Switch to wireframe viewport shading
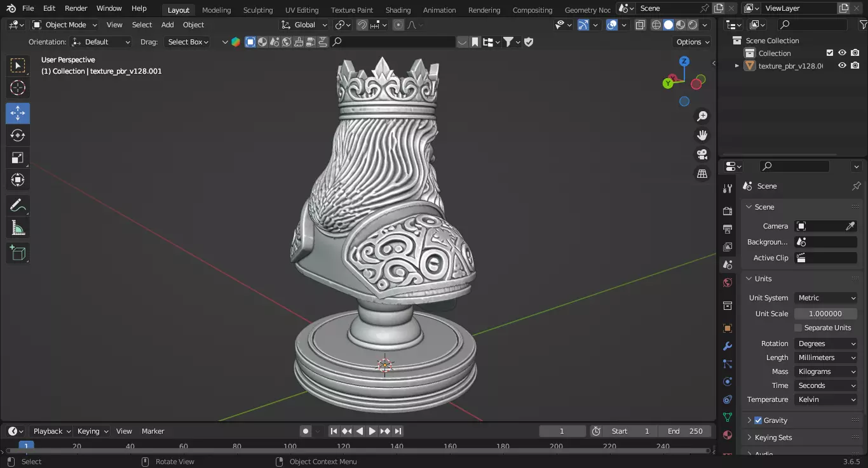868x468 pixels. tap(656, 25)
